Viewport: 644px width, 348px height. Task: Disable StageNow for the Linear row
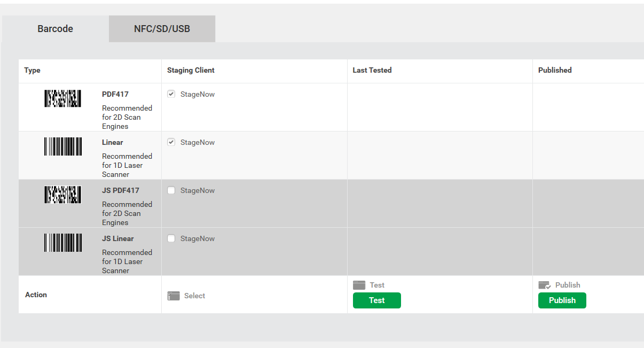click(x=171, y=142)
